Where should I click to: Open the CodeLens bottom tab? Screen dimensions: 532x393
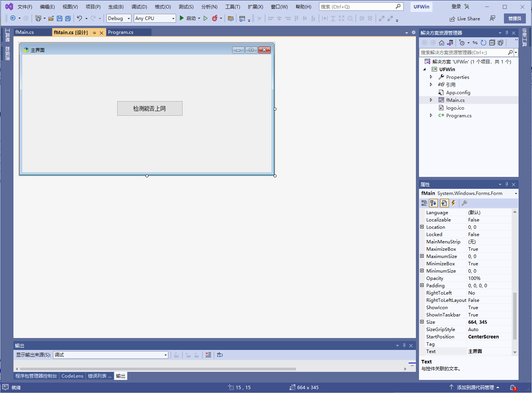click(x=72, y=376)
